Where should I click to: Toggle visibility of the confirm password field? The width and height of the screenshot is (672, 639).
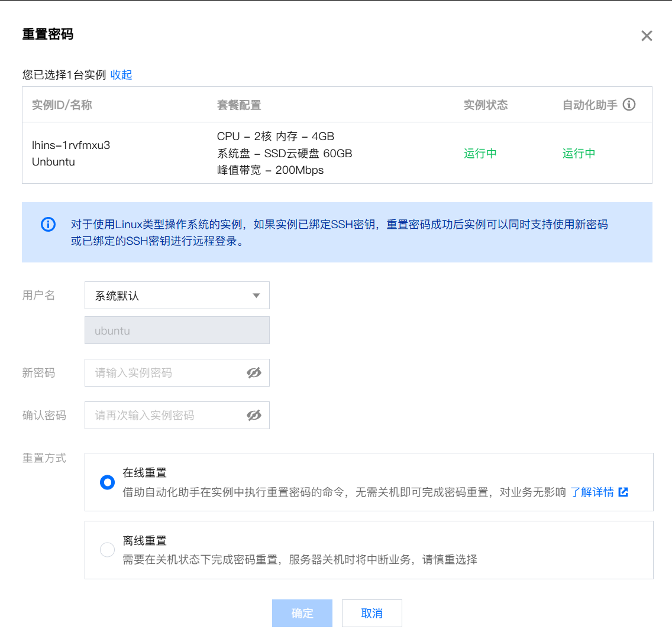click(x=254, y=415)
